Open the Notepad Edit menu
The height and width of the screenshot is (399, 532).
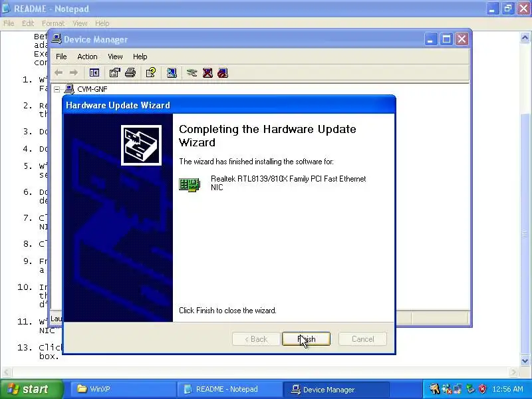pos(28,23)
